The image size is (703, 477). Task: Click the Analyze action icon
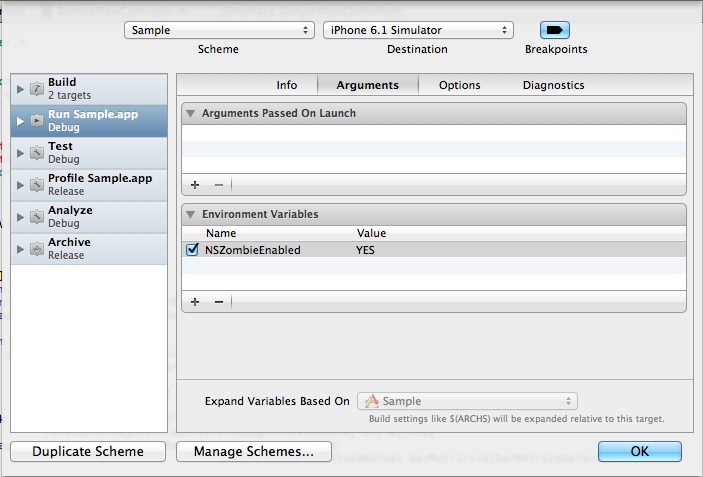click(37, 217)
